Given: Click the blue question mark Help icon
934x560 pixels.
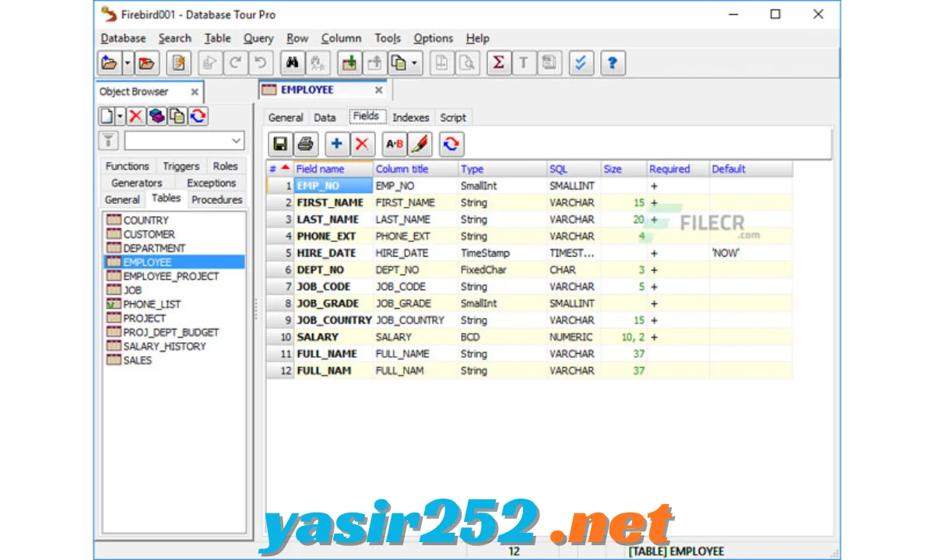Looking at the screenshot, I should point(613,63).
